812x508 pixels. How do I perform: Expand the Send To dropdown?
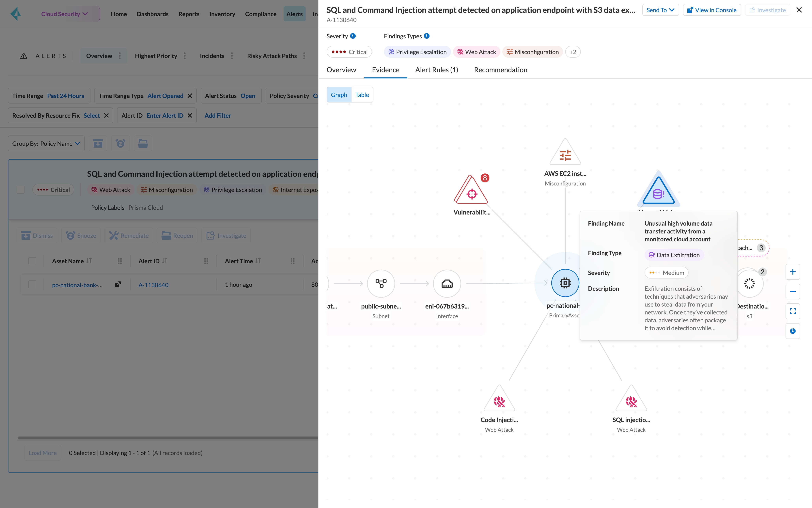point(660,10)
